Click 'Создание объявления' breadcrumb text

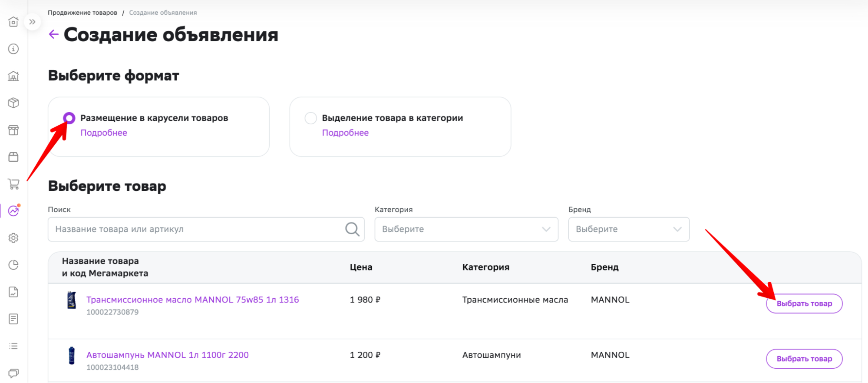163,13
